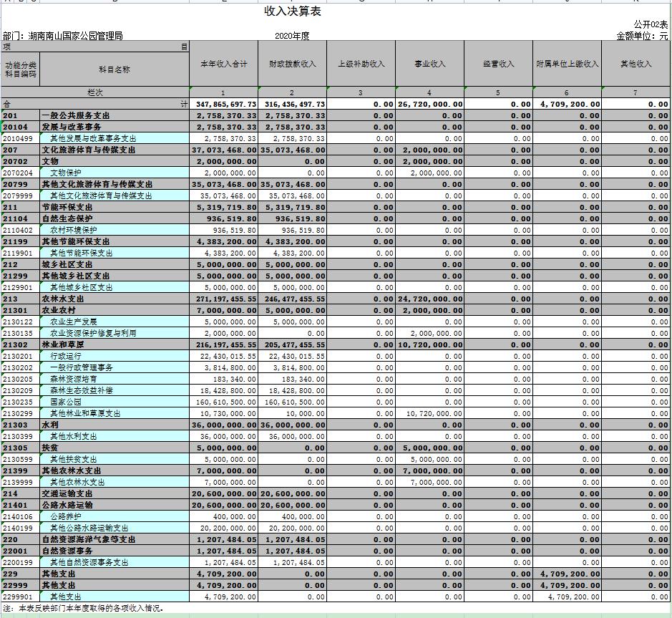Viewport: 672px width, 618px height.
Task: Select the "本年收入合计" column header
Action: [223, 64]
